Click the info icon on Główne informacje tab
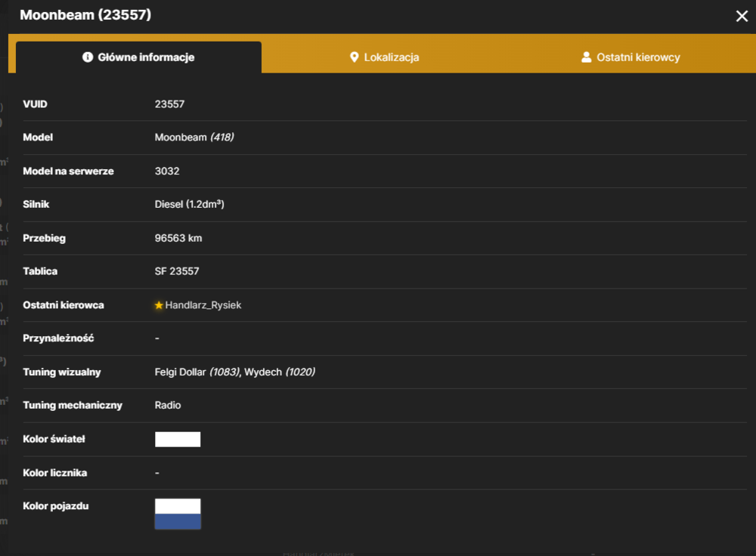Viewport: 756px width, 556px height. (x=87, y=57)
